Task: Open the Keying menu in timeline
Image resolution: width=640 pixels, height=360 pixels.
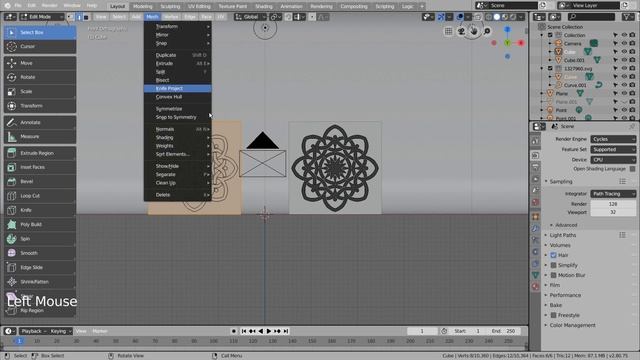Action: [x=60, y=331]
